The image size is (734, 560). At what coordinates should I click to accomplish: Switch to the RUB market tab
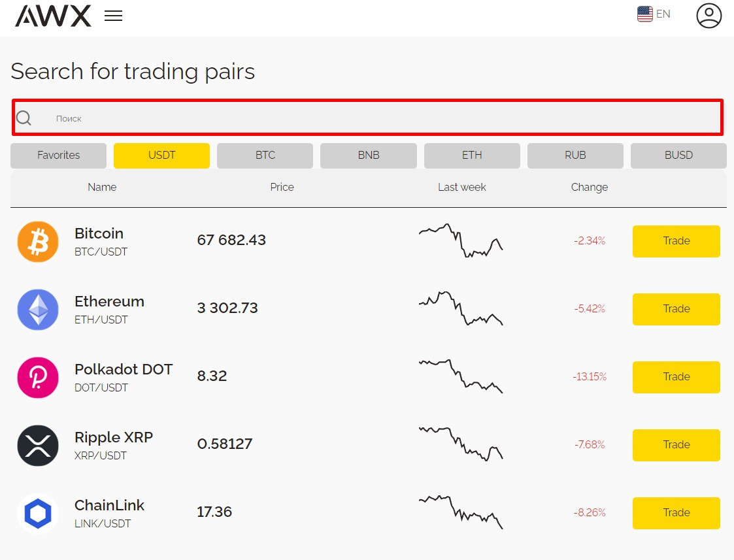(x=575, y=156)
